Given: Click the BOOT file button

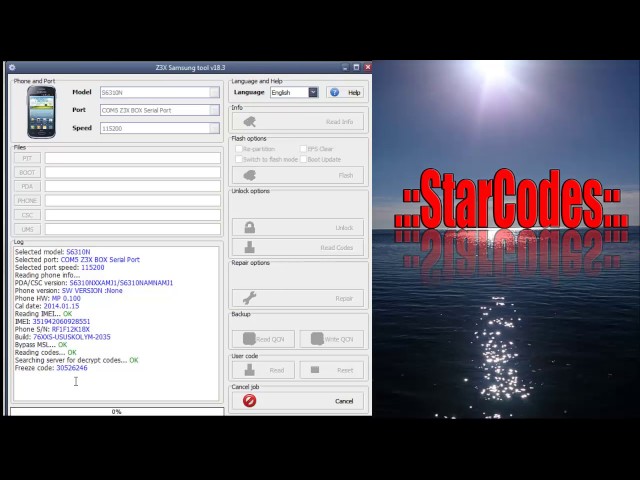Looking at the screenshot, I should [27, 172].
